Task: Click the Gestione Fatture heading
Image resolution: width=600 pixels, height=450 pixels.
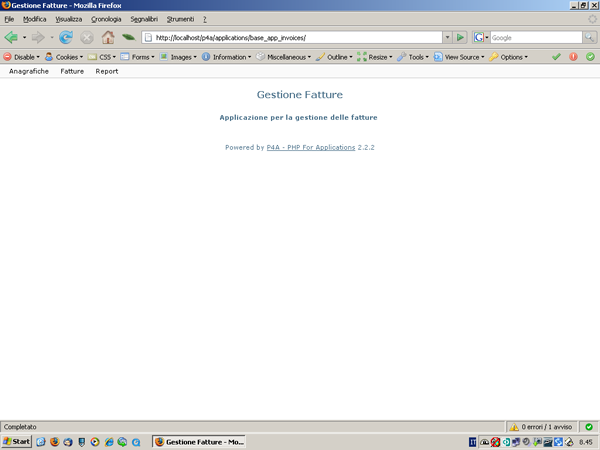Action: 300,95
